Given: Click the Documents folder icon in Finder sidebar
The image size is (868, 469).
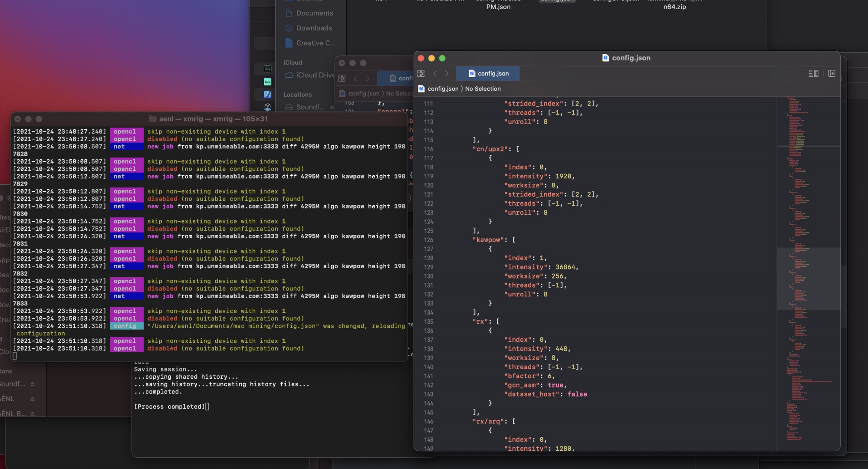Looking at the screenshot, I should point(289,13).
